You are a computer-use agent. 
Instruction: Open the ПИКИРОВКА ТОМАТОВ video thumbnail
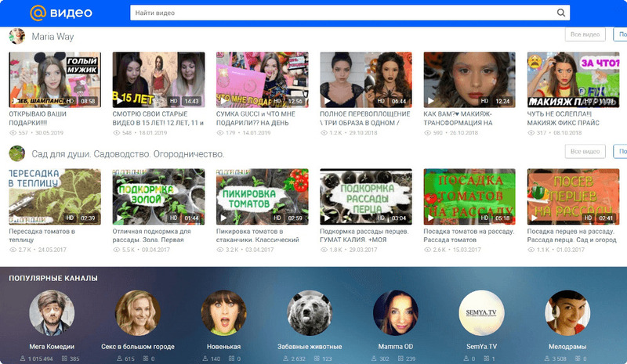click(262, 196)
